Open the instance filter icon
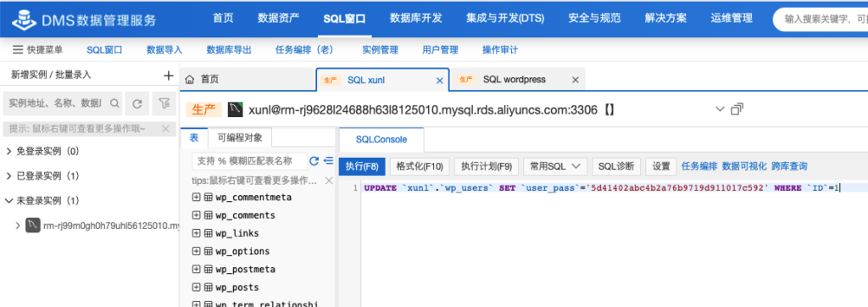Viewport: 868px width, 307px height. click(x=164, y=103)
